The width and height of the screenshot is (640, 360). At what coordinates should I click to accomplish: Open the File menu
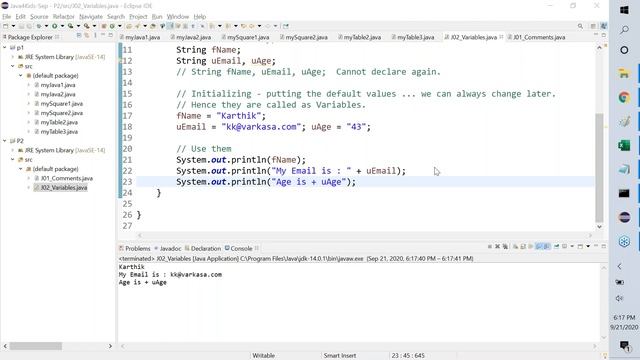pos(6,17)
